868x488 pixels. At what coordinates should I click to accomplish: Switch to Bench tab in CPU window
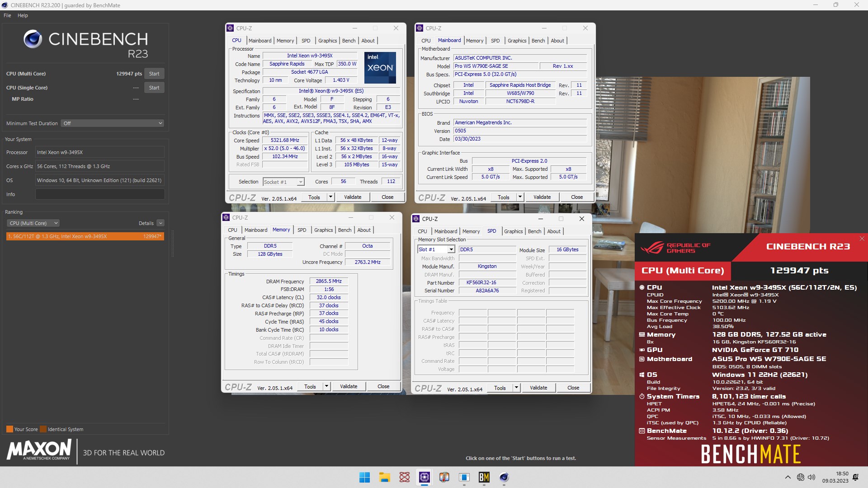coord(349,41)
